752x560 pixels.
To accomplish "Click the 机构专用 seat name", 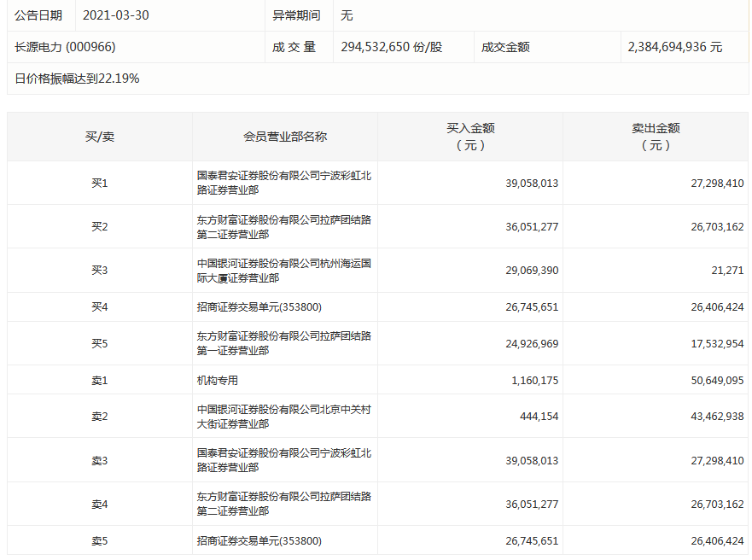I will pos(218,380).
